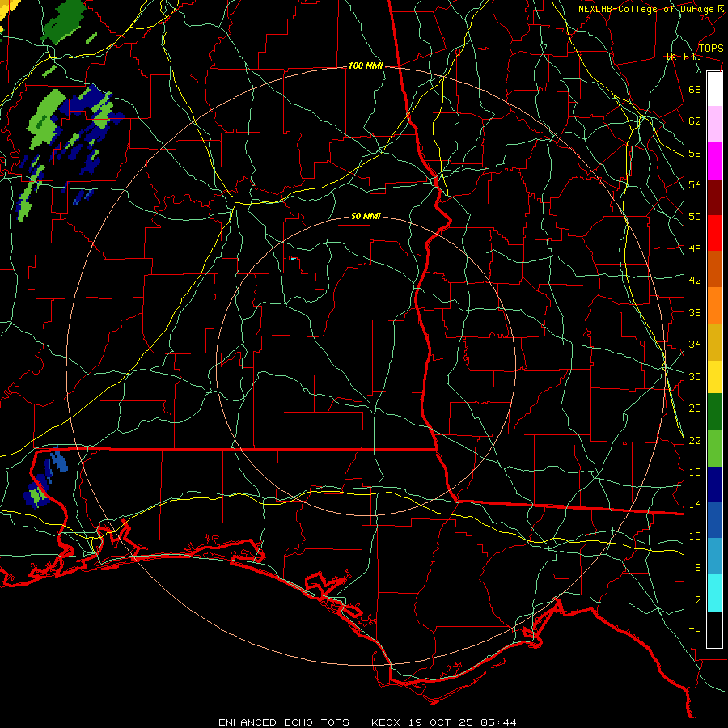Screen dimensions: 728x728
Task: Click the 'K FT' units label
Action: pos(684,57)
